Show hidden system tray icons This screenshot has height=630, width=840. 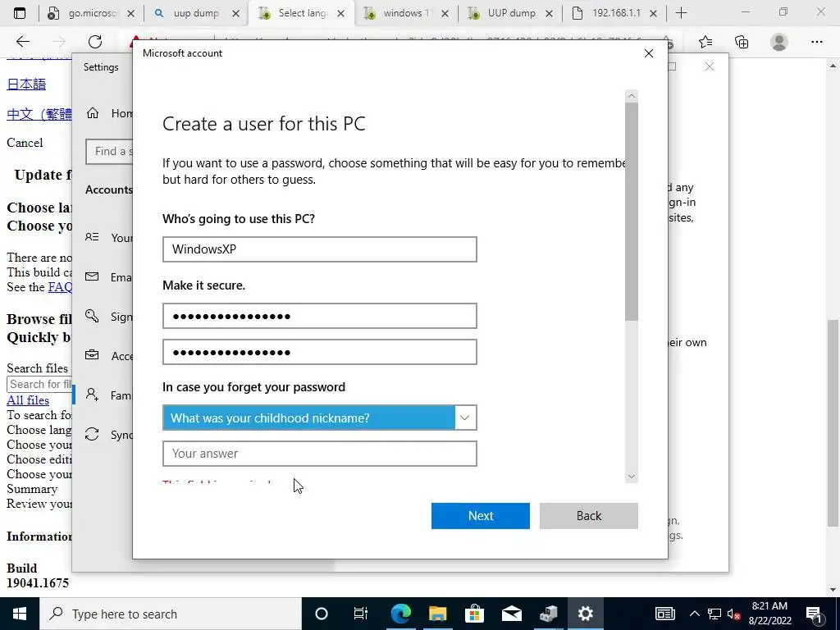click(x=694, y=614)
